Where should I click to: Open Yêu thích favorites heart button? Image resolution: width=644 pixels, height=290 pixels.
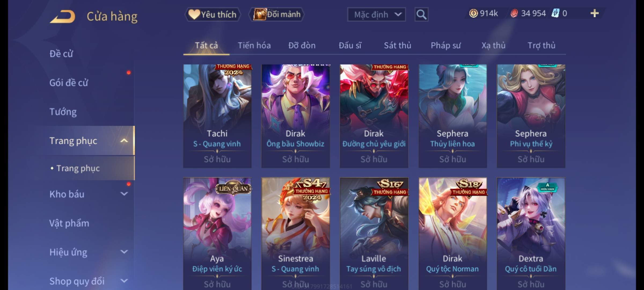coord(213,14)
